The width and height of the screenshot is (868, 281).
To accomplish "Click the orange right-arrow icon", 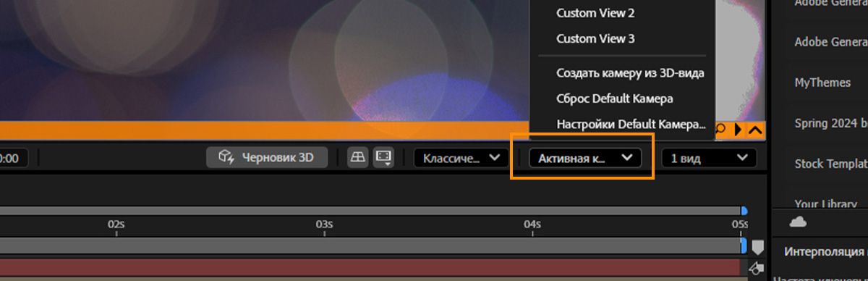I will (738, 130).
